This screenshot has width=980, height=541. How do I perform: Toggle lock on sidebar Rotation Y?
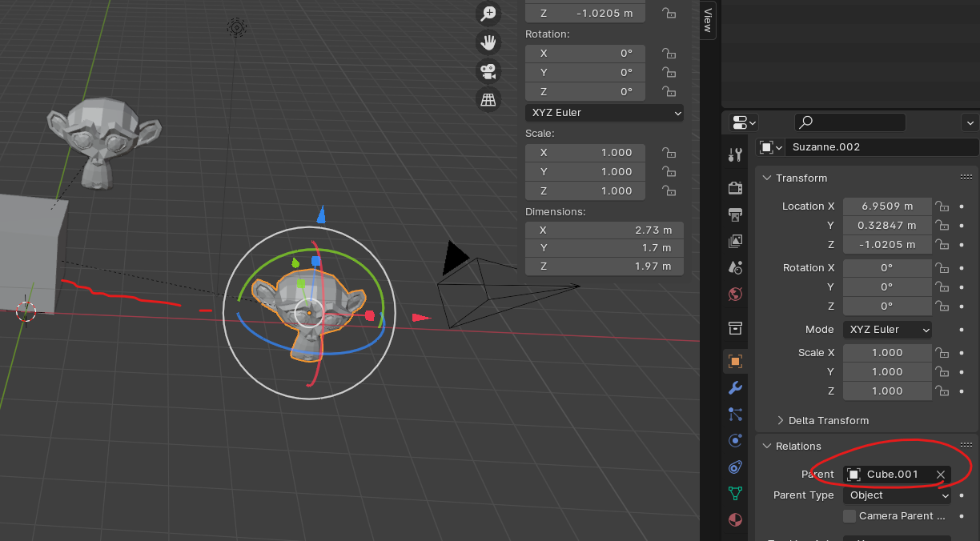coord(669,72)
